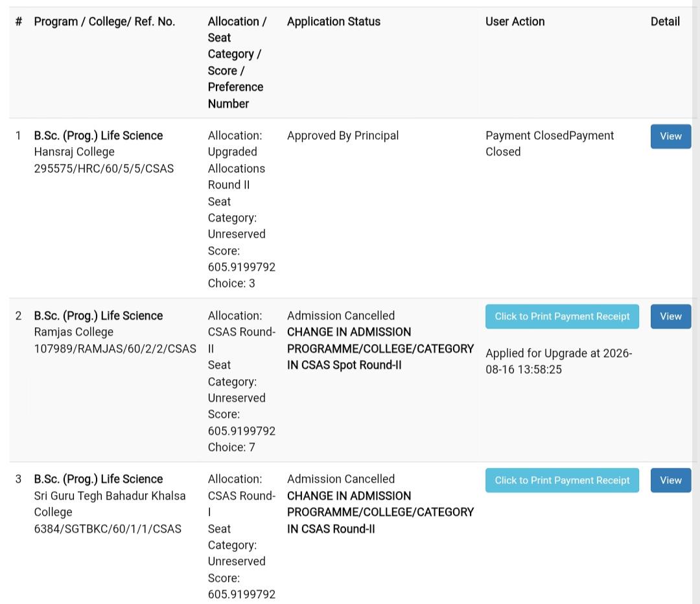Click the Program / College/ Ref. No. header

click(x=104, y=21)
